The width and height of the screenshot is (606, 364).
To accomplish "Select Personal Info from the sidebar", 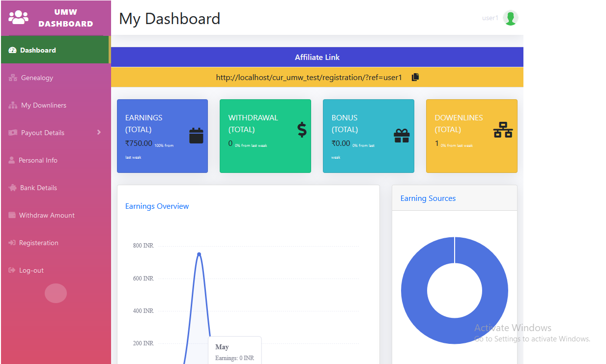I will point(38,160).
